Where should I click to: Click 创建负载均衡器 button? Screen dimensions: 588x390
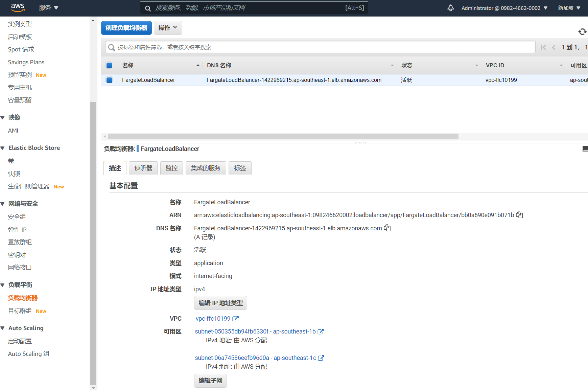pyautogui.click(x=126, y=28)
